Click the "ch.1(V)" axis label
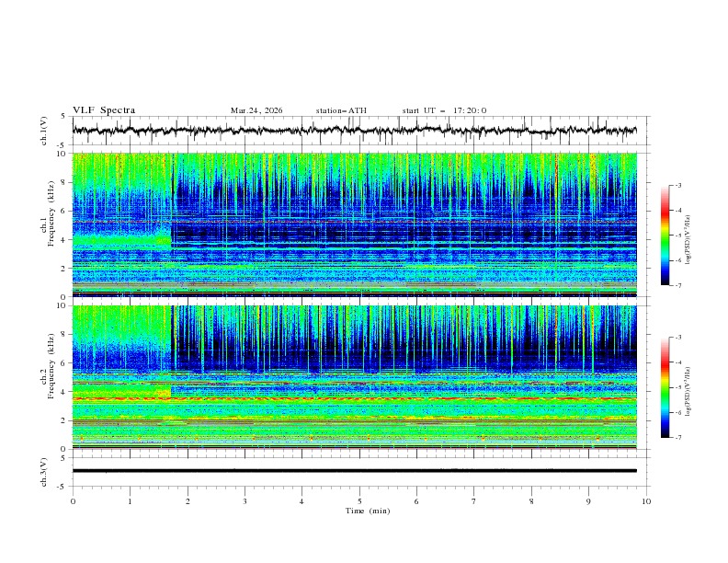This screenshot has height=563, width=728. pyautogui.click(x=44, y=131)
